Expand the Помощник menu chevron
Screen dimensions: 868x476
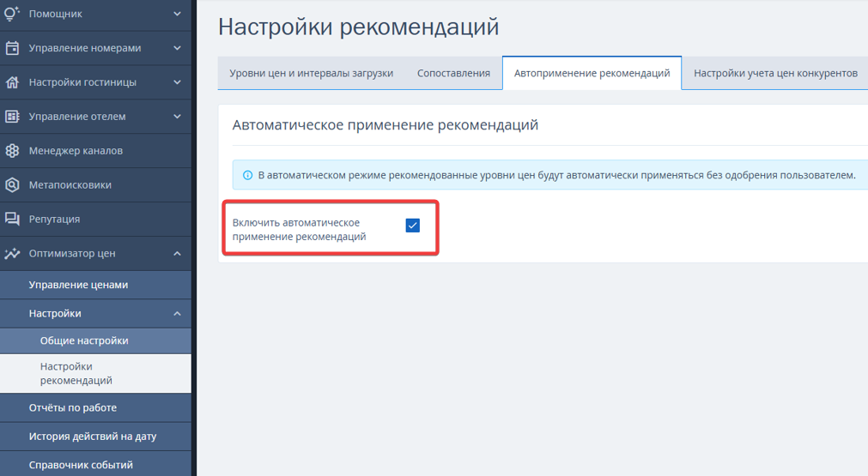[177, 14]
